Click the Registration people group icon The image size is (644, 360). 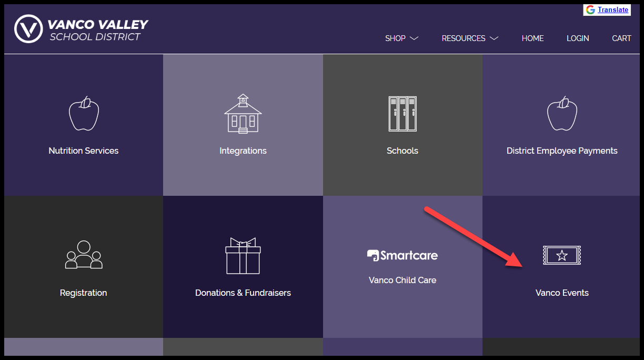pos(84,255)
